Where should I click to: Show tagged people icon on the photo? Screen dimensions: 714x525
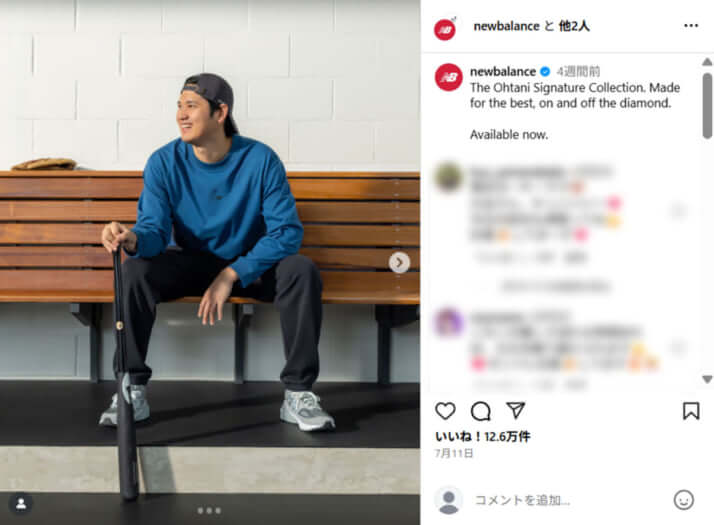point(21,504)
